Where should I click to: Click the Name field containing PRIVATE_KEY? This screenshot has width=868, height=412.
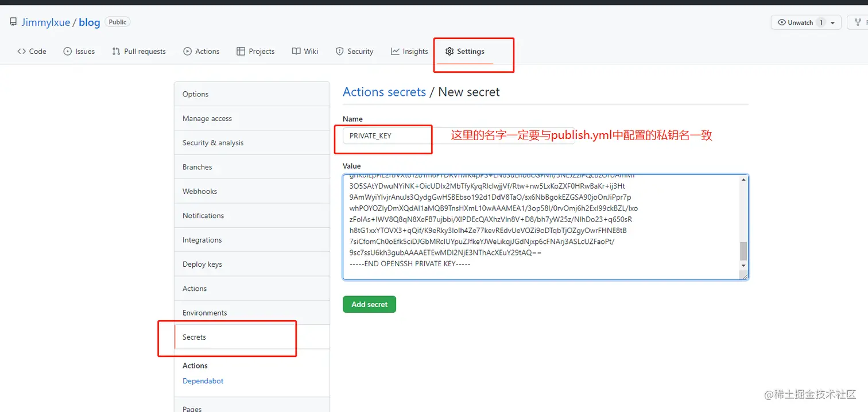[458, 136]
